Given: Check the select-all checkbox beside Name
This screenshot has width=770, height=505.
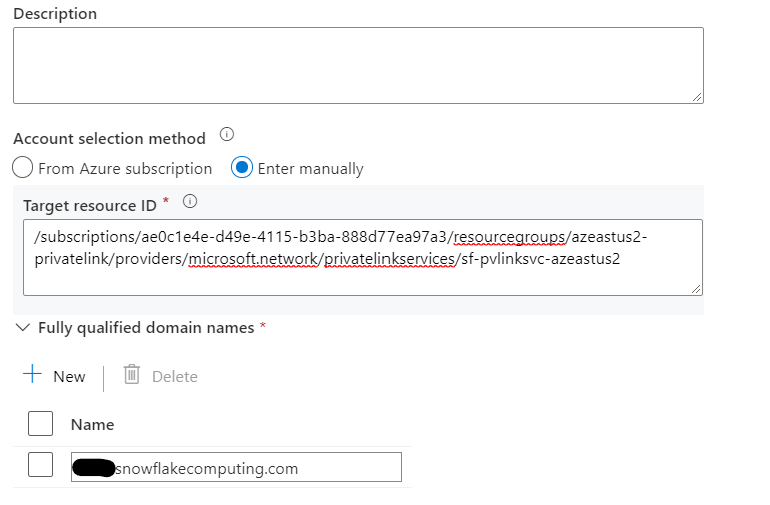Looking at the screenshot, I should point(40,423).
